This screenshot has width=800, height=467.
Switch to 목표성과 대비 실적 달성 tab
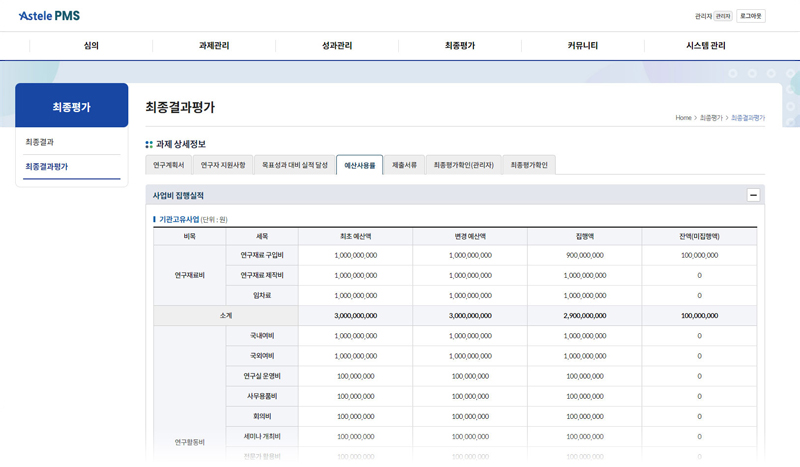pyautogui.click(x=294, y=165)
